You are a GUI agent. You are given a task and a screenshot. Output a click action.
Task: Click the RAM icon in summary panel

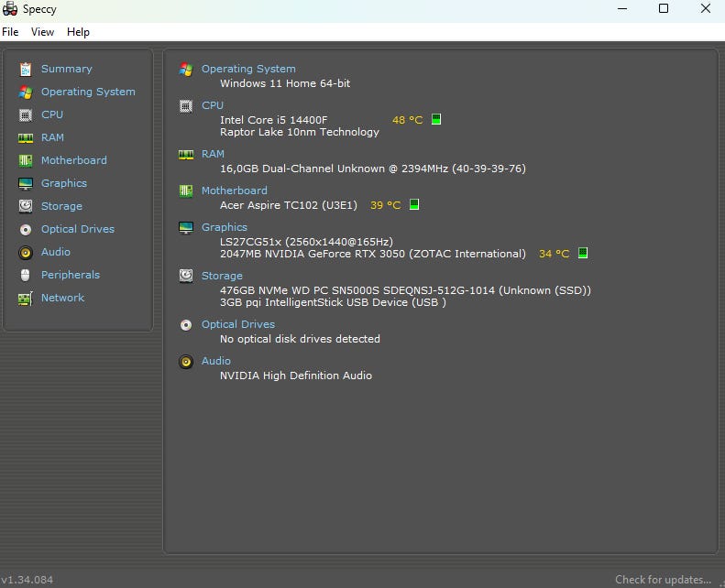(186, 154)
